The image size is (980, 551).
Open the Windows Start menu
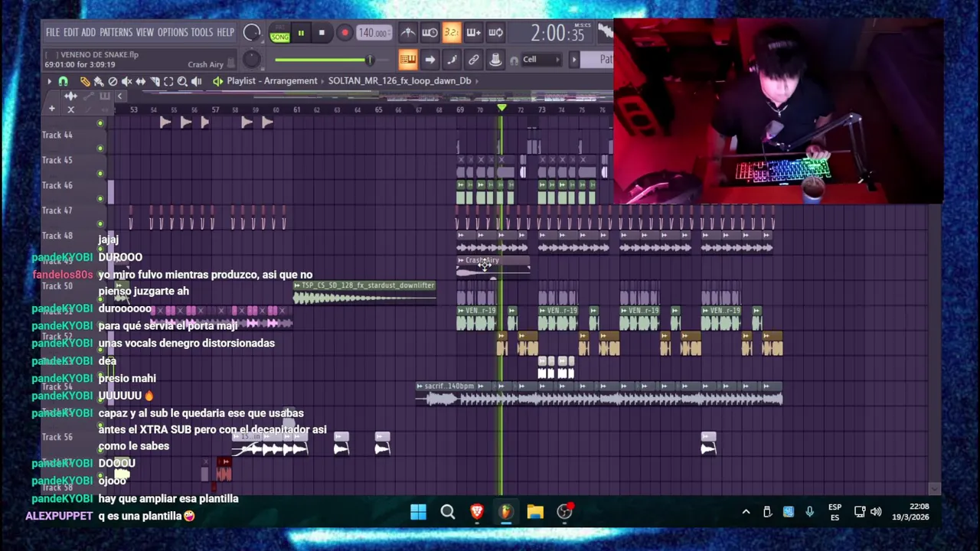418,511
